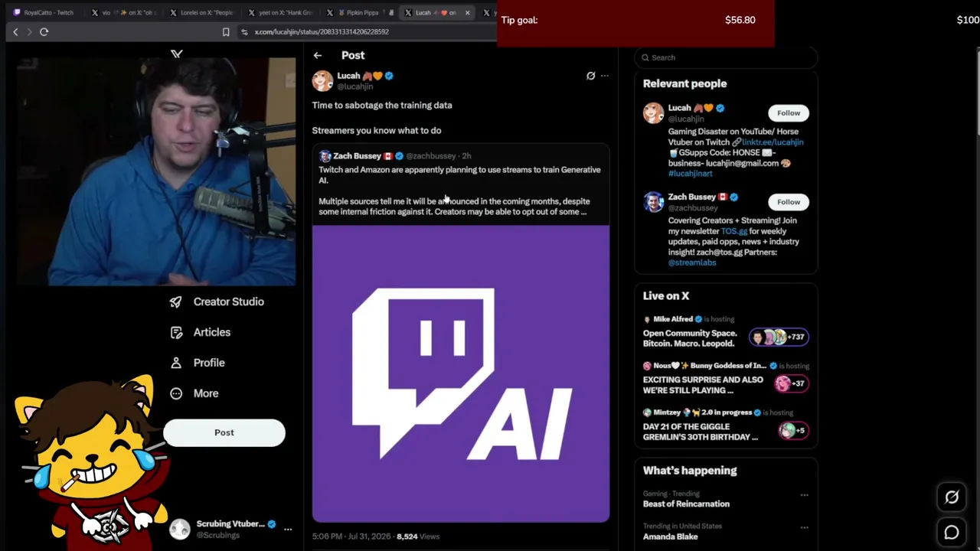The image size is (980, 551).
Task: Click the 8,524 Views count
Action: (418, 536)
